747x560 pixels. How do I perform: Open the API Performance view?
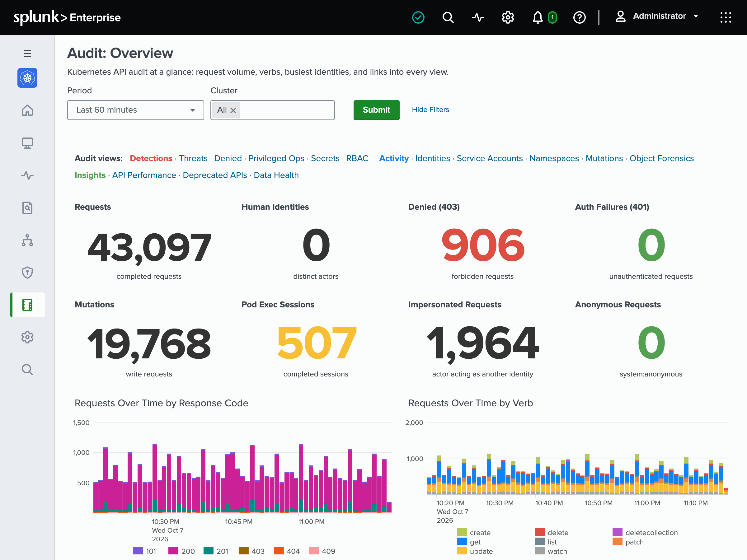144,175
